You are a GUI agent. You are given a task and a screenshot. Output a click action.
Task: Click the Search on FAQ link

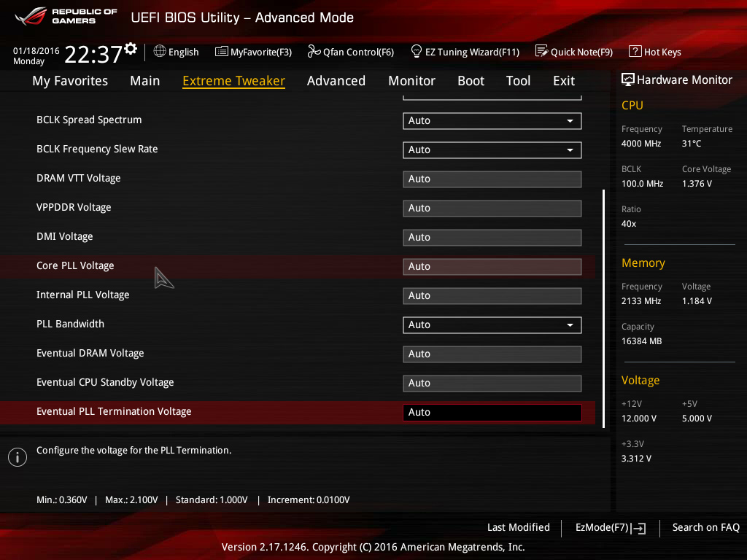click(x=705, y=527)
